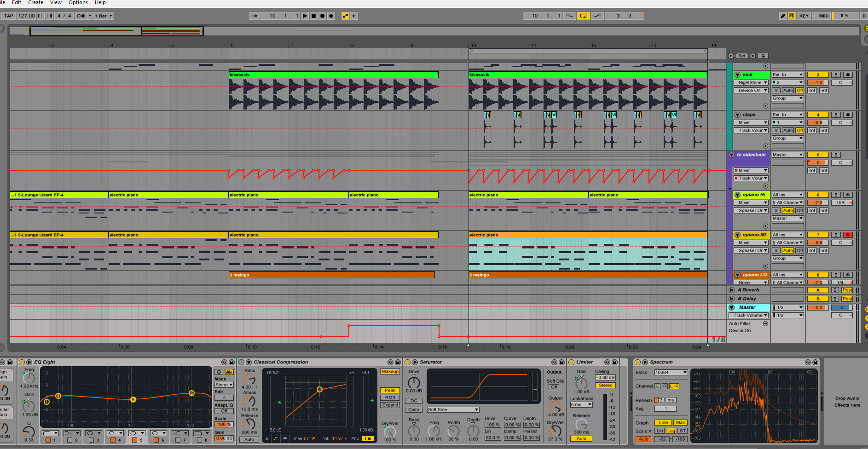
Task: Toggle compressor Makeup button
Action: pos(390,372)
